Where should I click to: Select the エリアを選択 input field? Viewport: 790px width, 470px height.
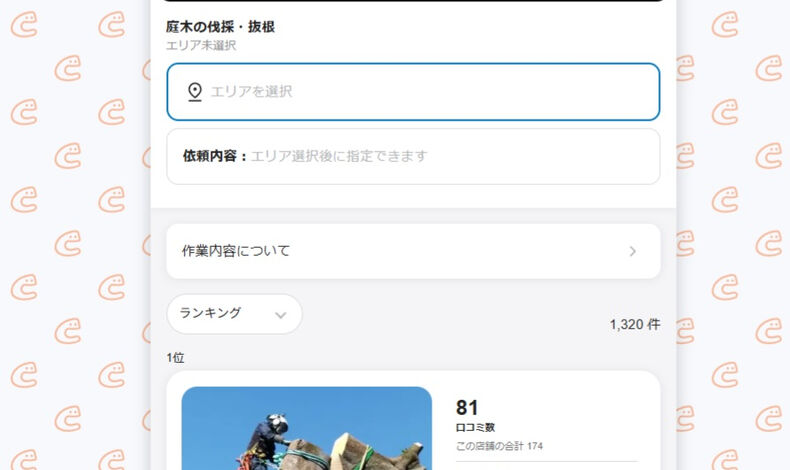tap(413, 92)
